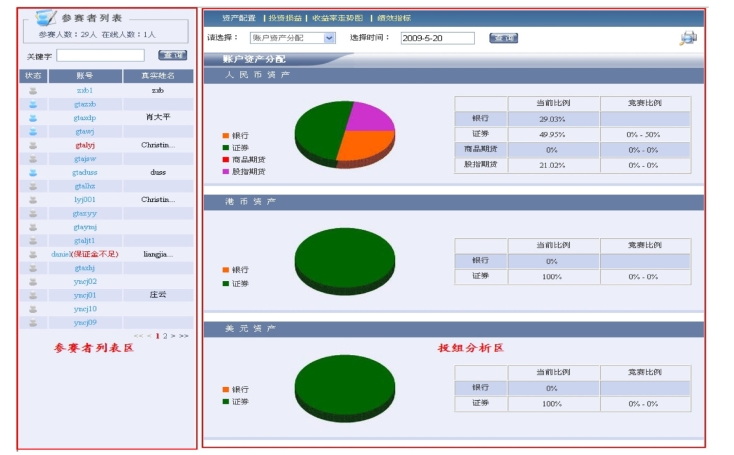Open account link gtaduss
Image resolution: width=734 pixels, height=455 pixels.
coord(85,172)
